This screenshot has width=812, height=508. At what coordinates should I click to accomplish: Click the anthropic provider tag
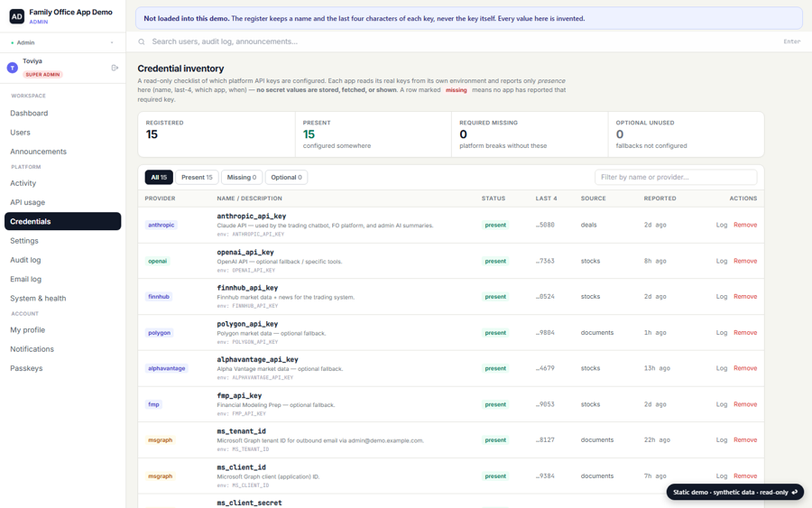tap(161, 225)
